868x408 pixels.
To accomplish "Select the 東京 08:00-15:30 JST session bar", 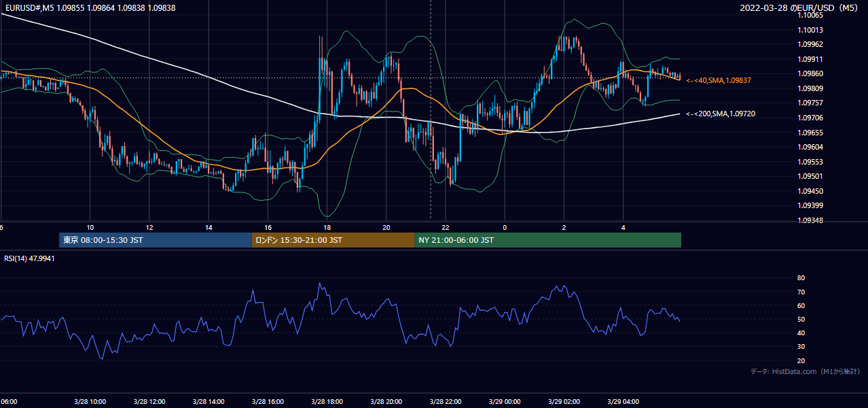I will (156, 240).
